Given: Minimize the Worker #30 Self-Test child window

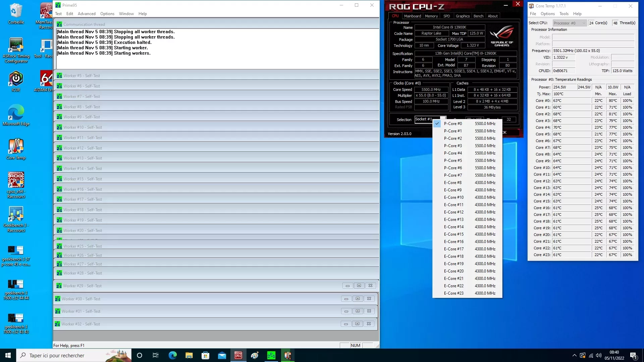Looking at the screenshot, I should click(346, 299).
